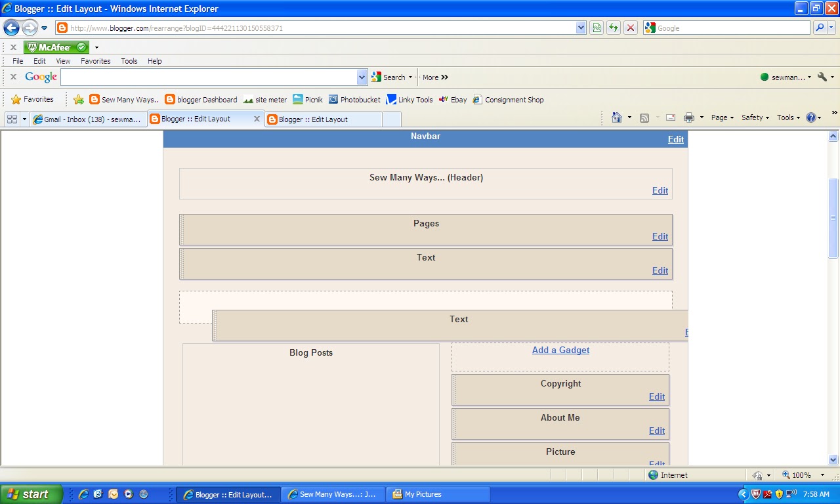Click the RSS web feed icon
Image resolution: width=840 pixels, height=504 pixels.
644,117
